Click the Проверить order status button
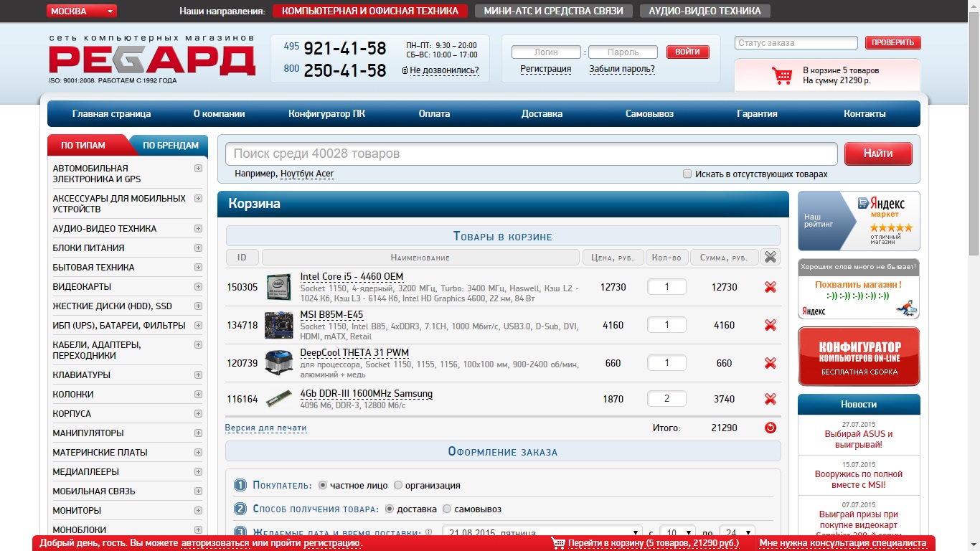The image size is (980, 551). pos(893,43)
